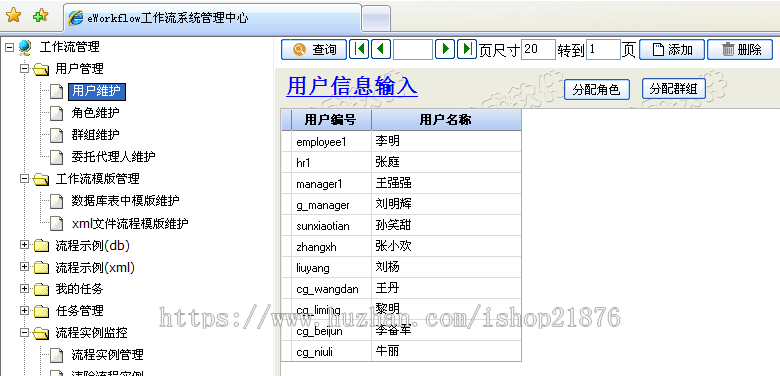780x376 pixels.
Task: Select the hr1 row cell
Action: coord(331,163)
